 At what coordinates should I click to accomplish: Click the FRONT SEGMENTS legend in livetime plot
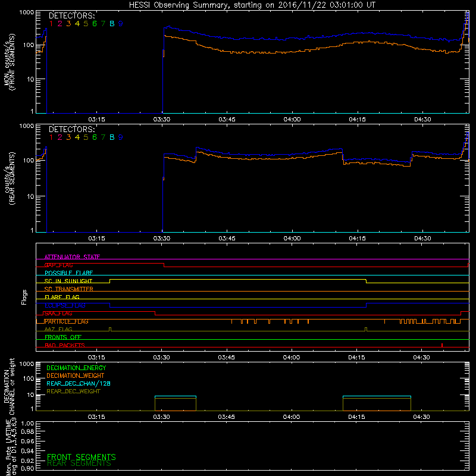click(82, 457)
